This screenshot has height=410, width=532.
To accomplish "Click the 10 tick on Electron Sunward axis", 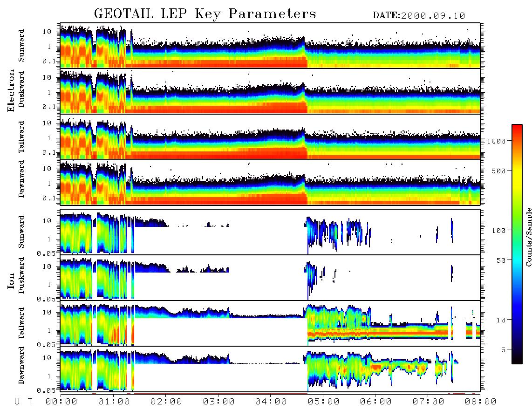I will tap(48, 32).
